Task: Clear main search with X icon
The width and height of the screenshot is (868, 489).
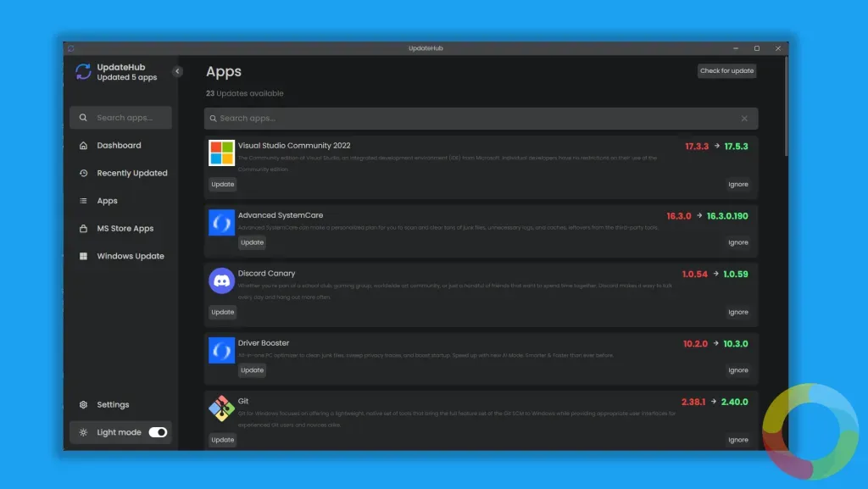Action: tap(744, 119)
